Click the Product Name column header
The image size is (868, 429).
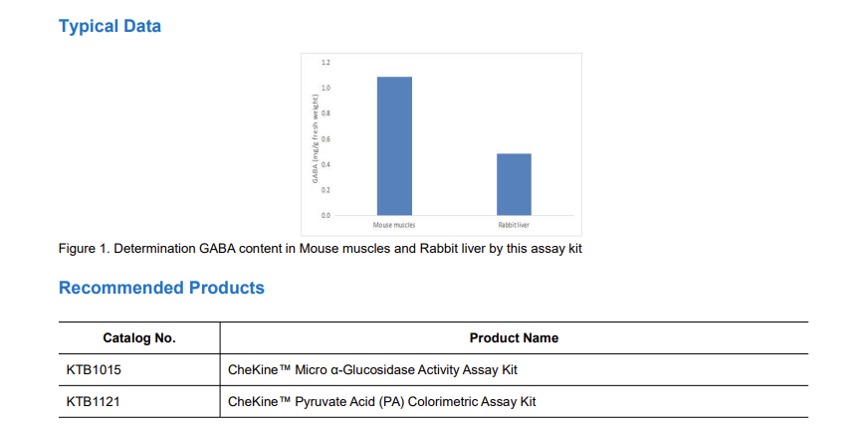(x=513, y=338)
